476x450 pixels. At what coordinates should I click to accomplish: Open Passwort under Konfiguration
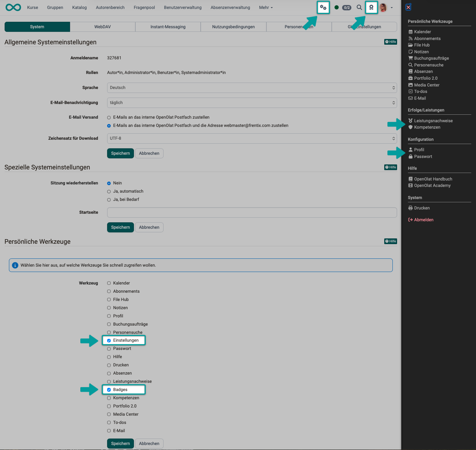[420, 157]
